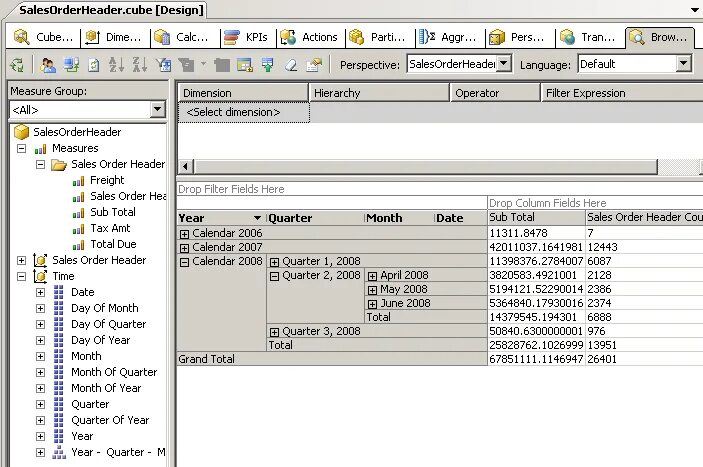703x467 pixels.
Task: Open the Actions tab
Action: [309, 37]
